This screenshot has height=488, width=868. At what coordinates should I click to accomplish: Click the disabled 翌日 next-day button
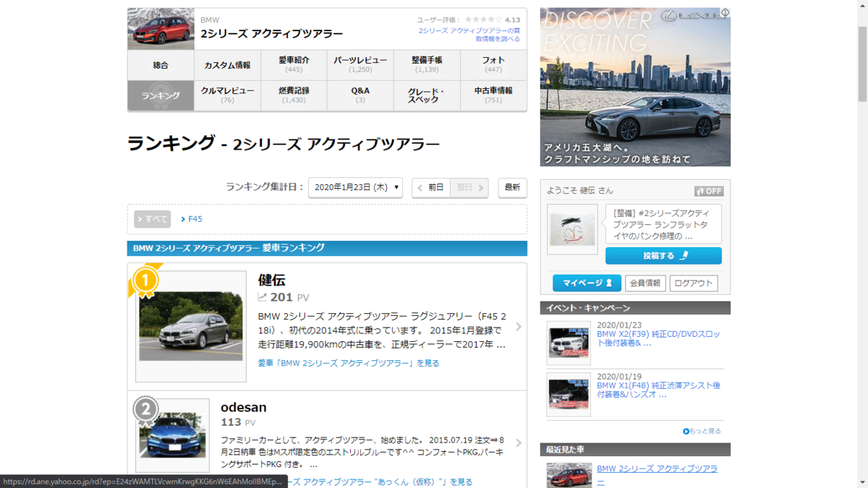pos(469,187)
